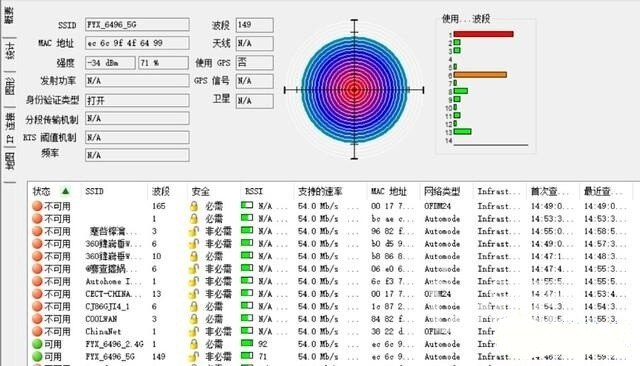Click the red status orb in the CECT-CHINA row

[x=37, y=294]
